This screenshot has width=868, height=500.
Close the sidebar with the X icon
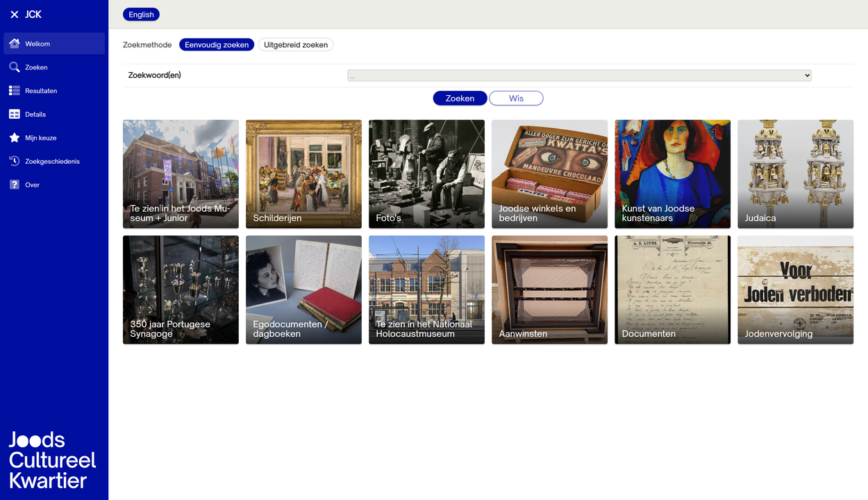(x=15, y=15)
